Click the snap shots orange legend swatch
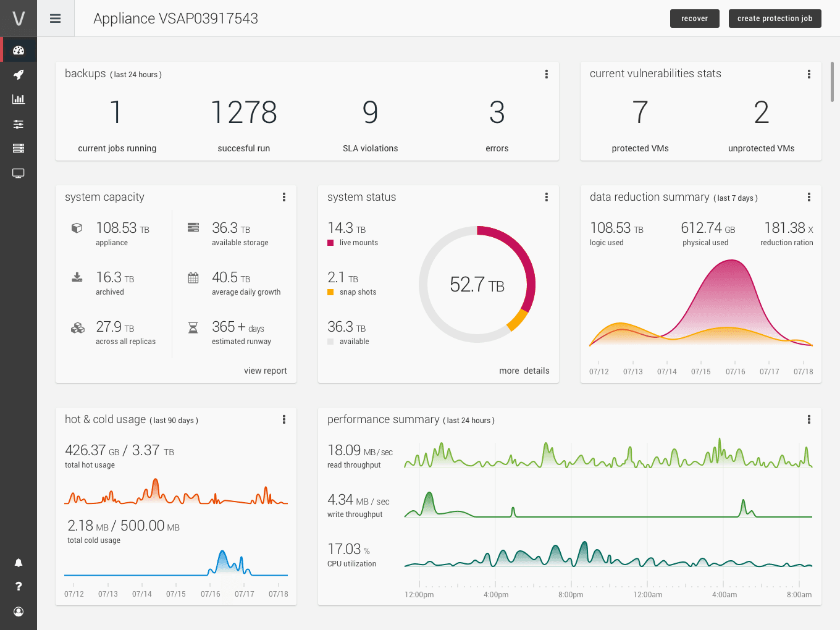The width and height of the screenshot is (840, 630). point(330,292)
